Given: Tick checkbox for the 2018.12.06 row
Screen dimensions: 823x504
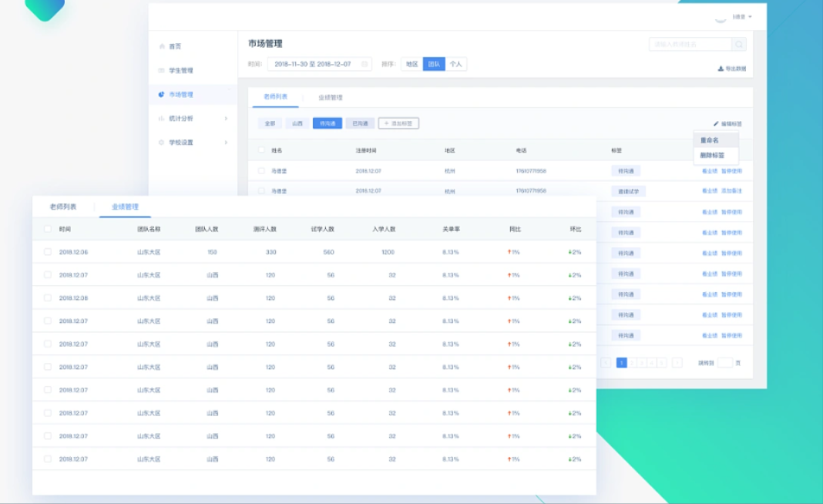Looking at the screenshot, I should coord(48,252).
